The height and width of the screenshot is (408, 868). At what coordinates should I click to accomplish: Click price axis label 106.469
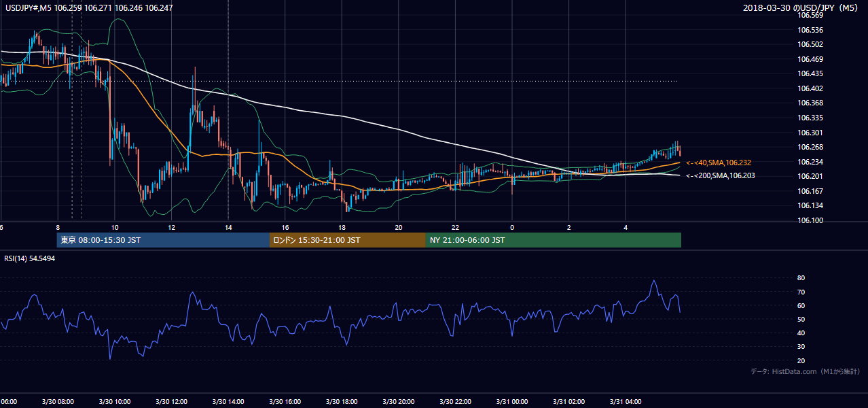(811, 59)
